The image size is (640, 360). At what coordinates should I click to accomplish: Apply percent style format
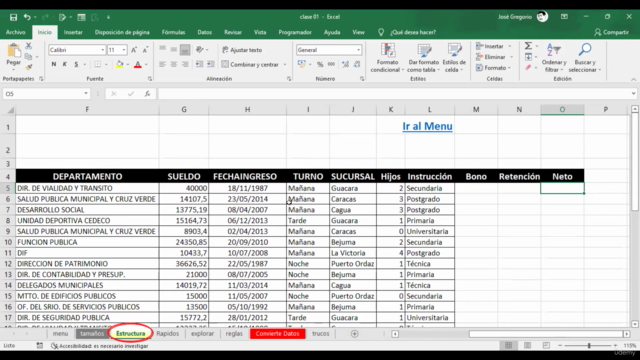(x=320, y=64)
